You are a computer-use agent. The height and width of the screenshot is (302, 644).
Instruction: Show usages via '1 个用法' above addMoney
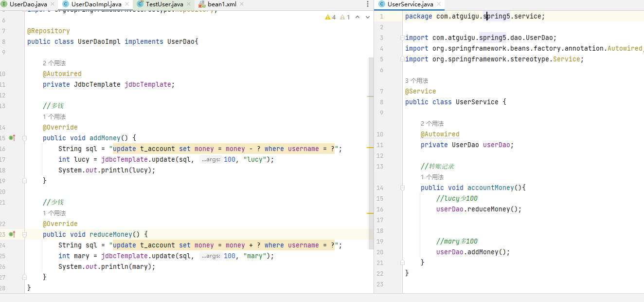54,117
